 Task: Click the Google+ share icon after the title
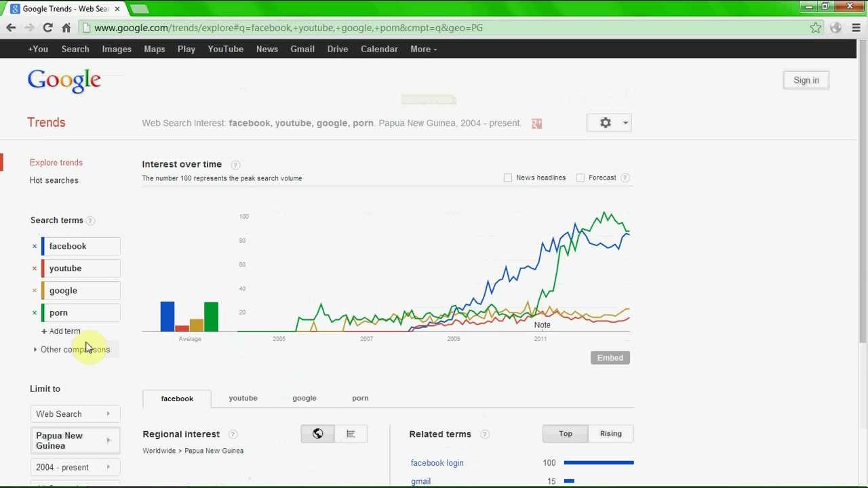(x=536, y=123)
